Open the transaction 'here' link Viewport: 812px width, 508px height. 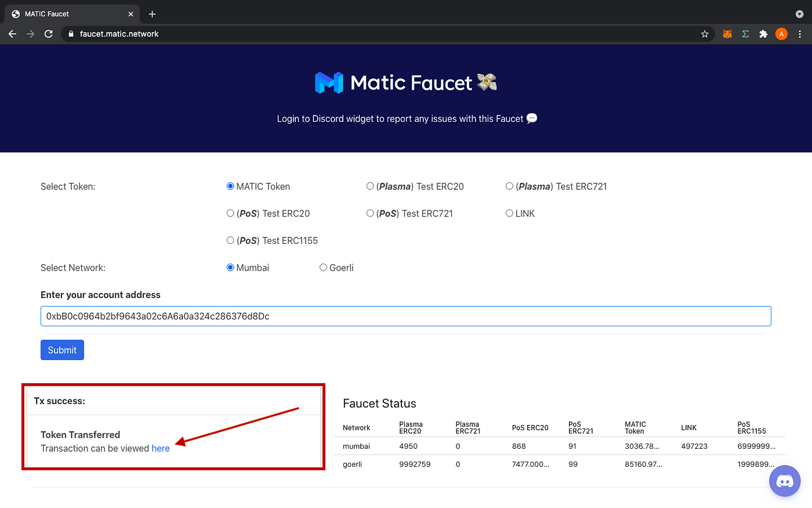click(x=161, y=448)
